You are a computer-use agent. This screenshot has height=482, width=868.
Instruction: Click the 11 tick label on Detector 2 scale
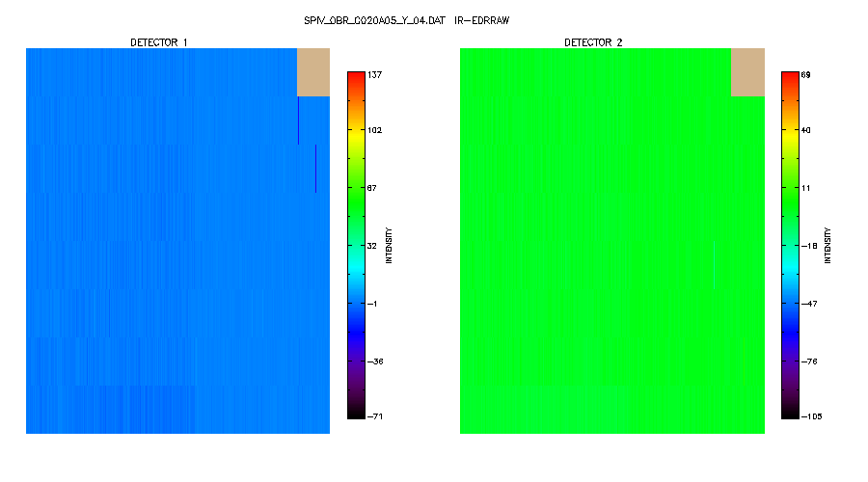click(x=806, y=188)
